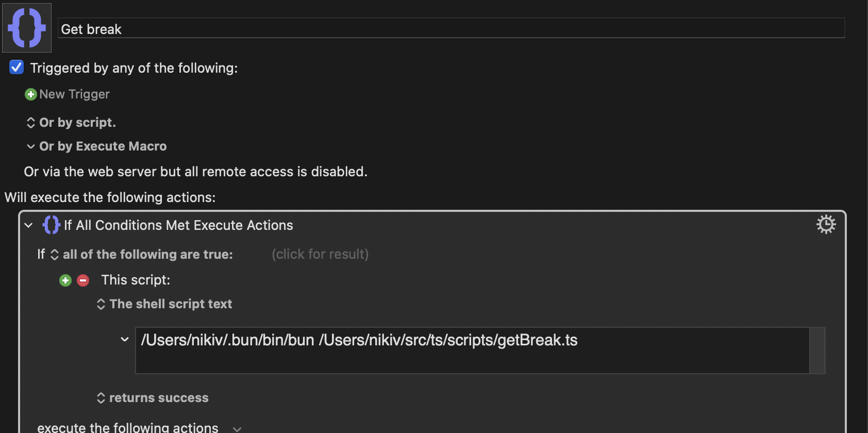868x433 pixels.
Task: Click the New Trigger link
Action: [x=75, y=94]
